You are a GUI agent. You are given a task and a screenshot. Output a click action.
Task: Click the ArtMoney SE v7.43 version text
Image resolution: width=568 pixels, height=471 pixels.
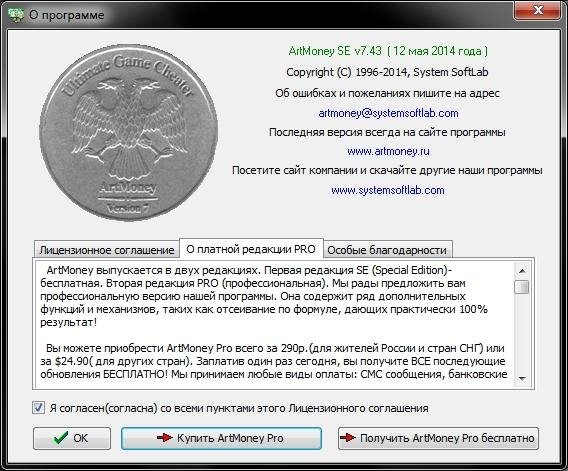tap(388, 51)
